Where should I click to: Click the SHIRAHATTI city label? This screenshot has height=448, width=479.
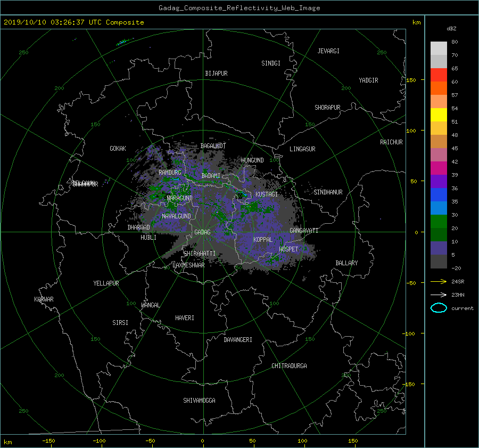coord(200,254)
